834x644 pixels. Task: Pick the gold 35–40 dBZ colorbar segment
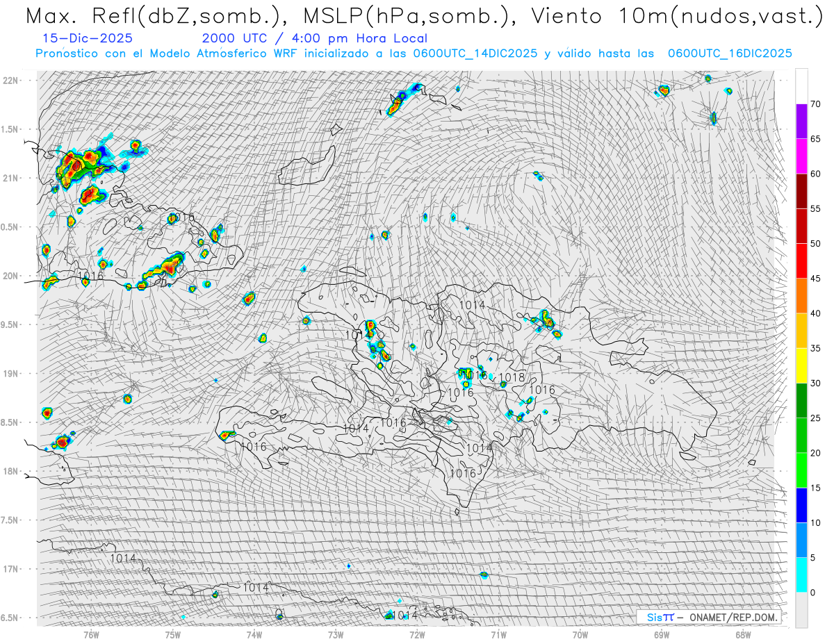tap(801, 331)
